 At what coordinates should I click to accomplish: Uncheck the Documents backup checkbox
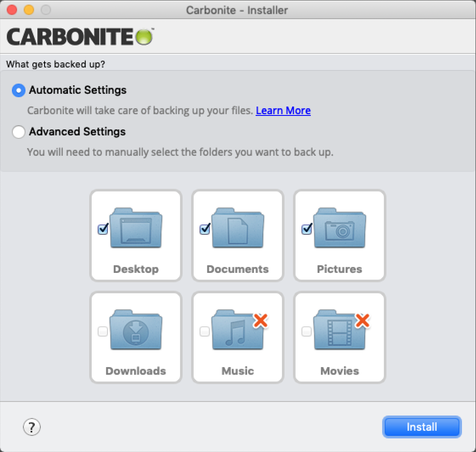point(205,229)
